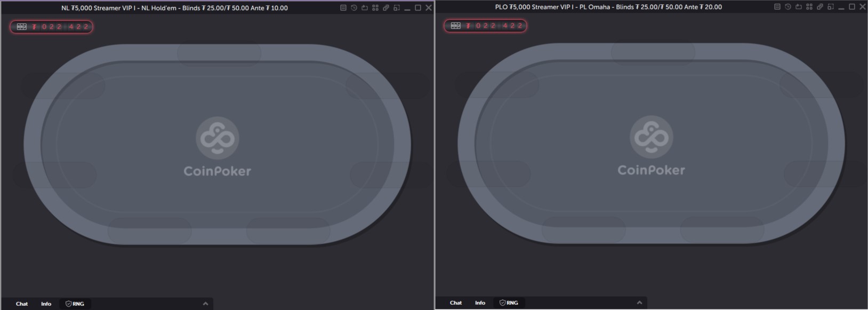This screenshot has width=868, height=310.
Task: Tile tables with grid icon in PL Omaha window
Action: tap(809, 7)
